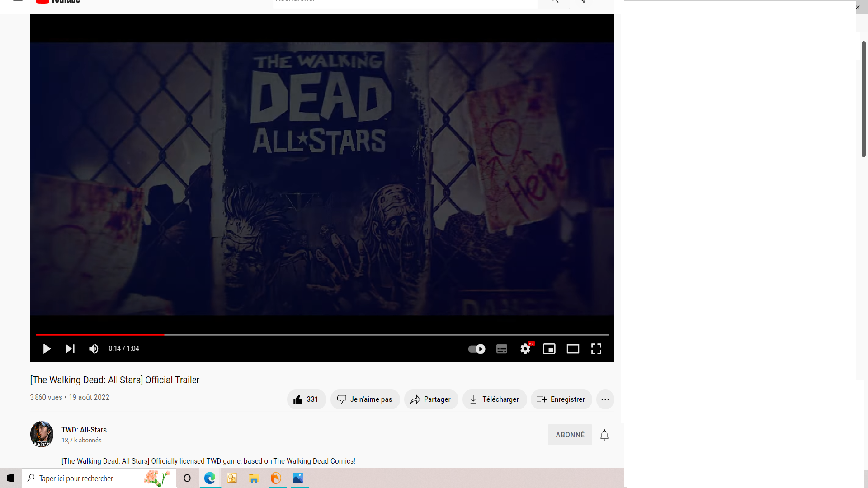This screenshot has height=488, width=868.
Task: Toggle the ABONNÉ subscription button
Action: 570,435
